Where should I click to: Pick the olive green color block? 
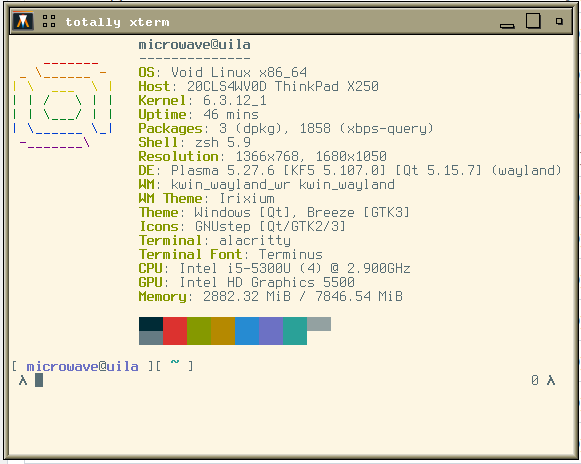pos(199,331)
